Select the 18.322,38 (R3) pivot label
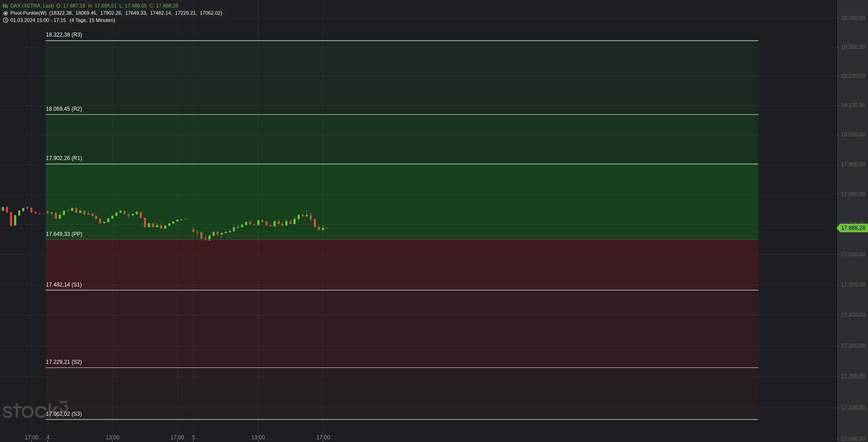Viewport: 868px width, 442px height. click(x=64, y=35)
